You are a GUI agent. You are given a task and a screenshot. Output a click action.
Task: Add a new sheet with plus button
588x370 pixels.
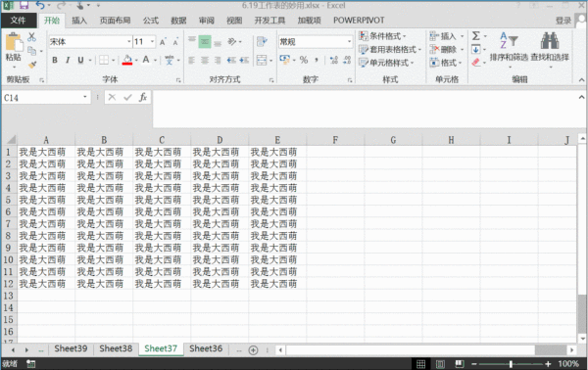tap(254, 350)
